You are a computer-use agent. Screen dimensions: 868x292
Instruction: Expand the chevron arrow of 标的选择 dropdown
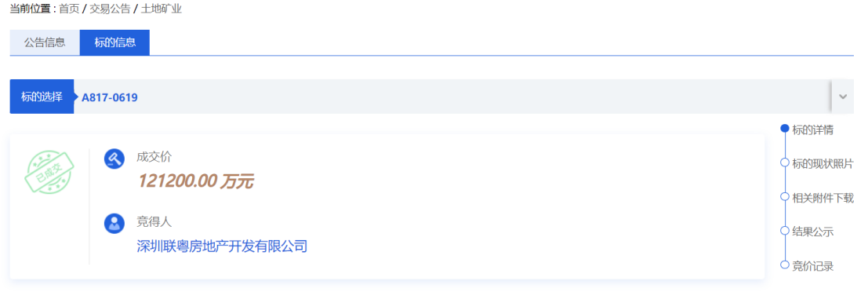(x=843, y=97)
